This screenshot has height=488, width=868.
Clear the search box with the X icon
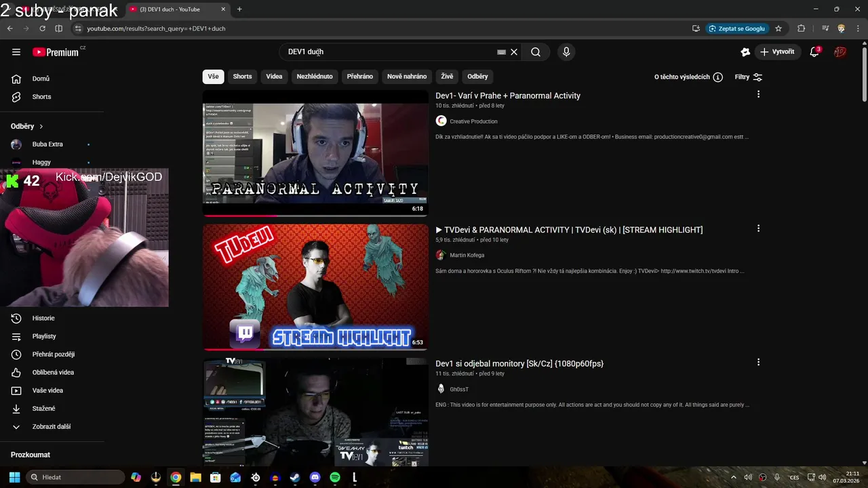514,52
